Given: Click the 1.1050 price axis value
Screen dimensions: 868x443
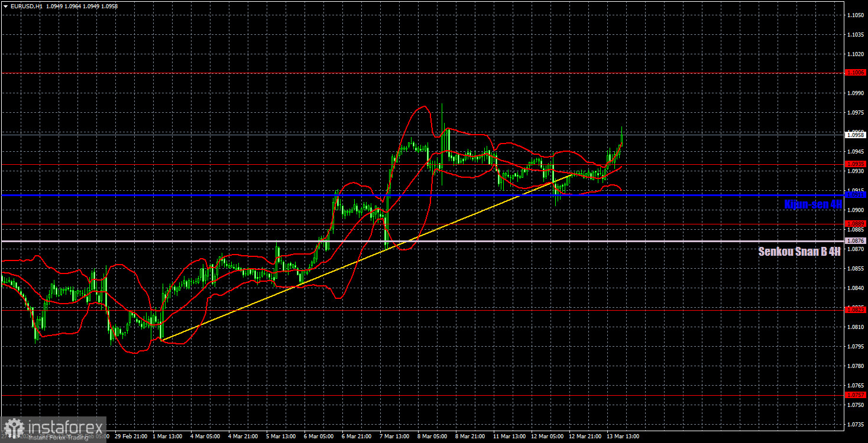Looking at the screenshot, I should [856, 15].
